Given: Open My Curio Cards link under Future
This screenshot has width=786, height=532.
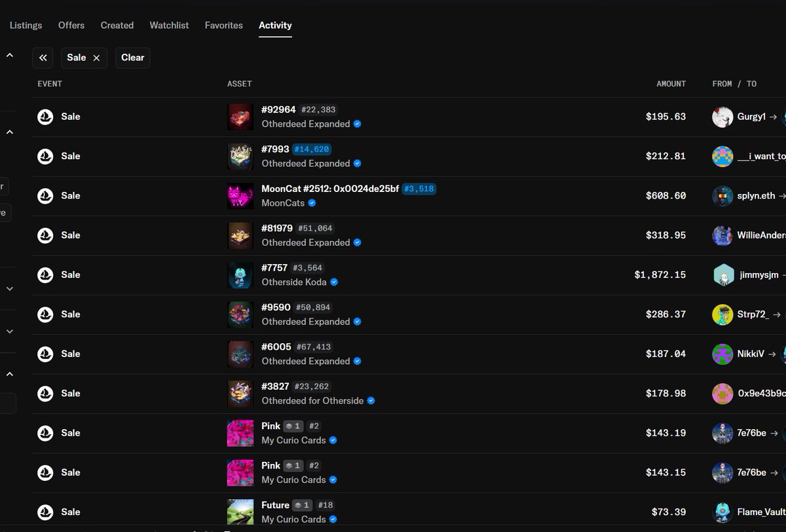Looking at the screenshot, I should [x=293, y=520].
